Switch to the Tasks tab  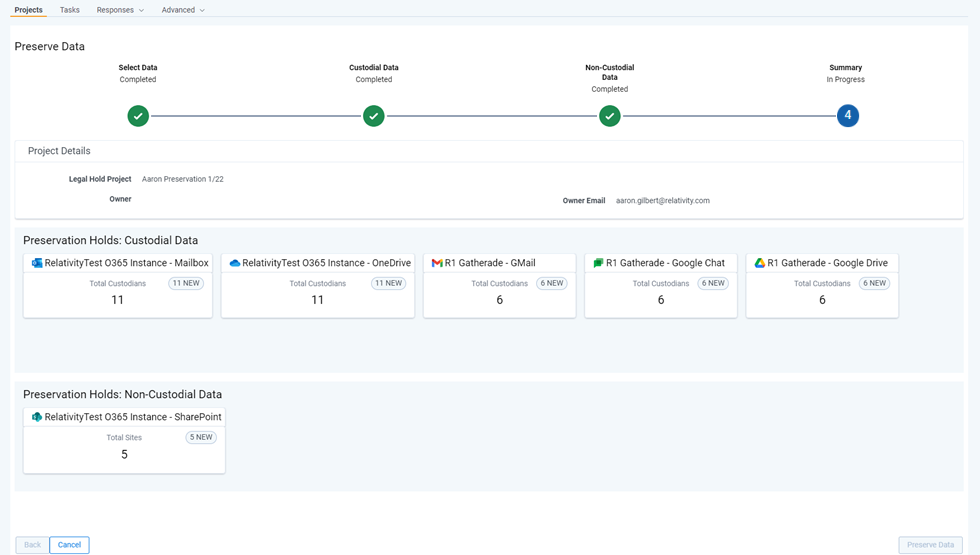[69, 10]
